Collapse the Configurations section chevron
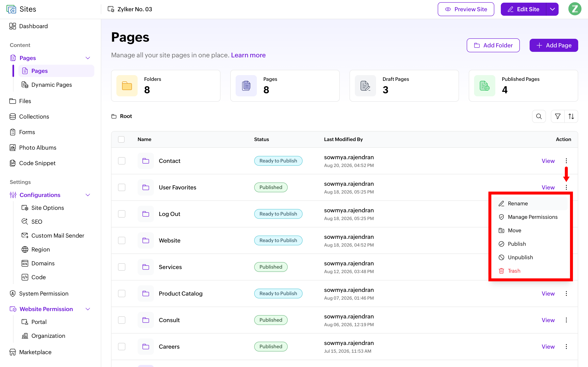This screenshot has width=588, height=367. [x=88, y=195]
